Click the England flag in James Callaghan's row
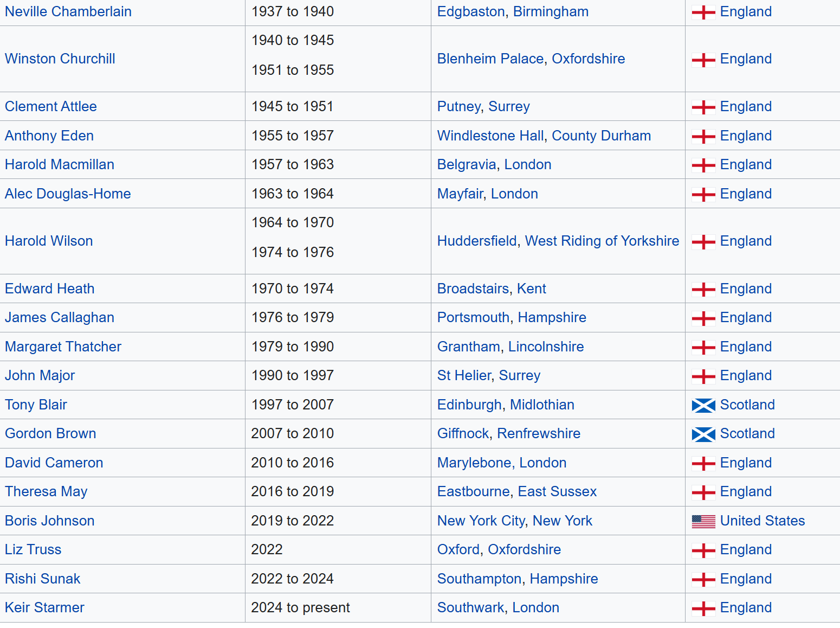Viewport: 840px width, 628px height. pyautogui.click(x=703, y=318)
